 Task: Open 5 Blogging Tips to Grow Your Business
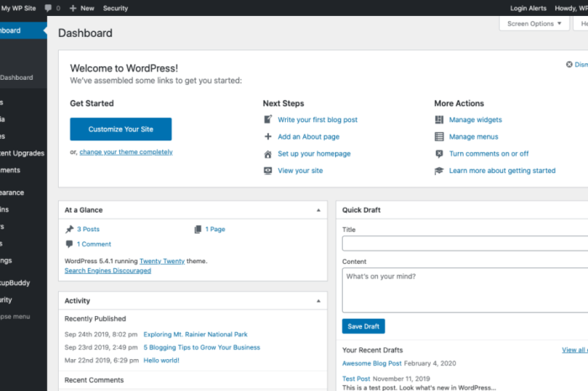click(202, 347)
